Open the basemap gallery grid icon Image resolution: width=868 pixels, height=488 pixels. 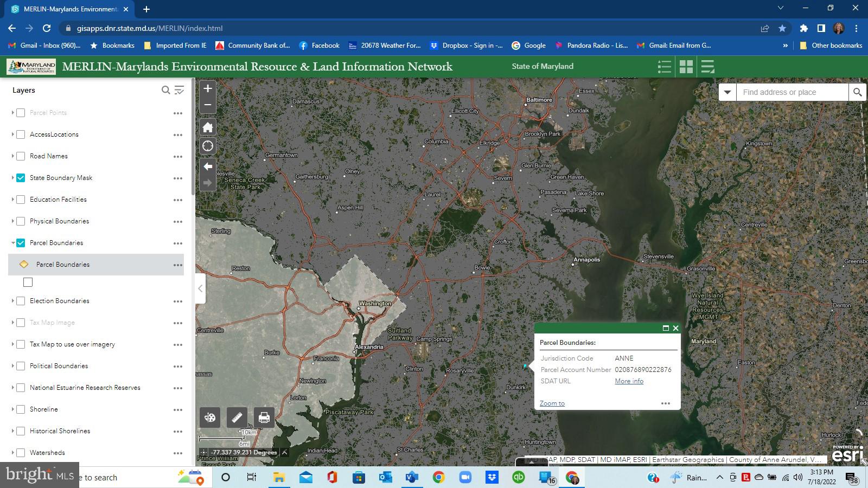[686, 67]
